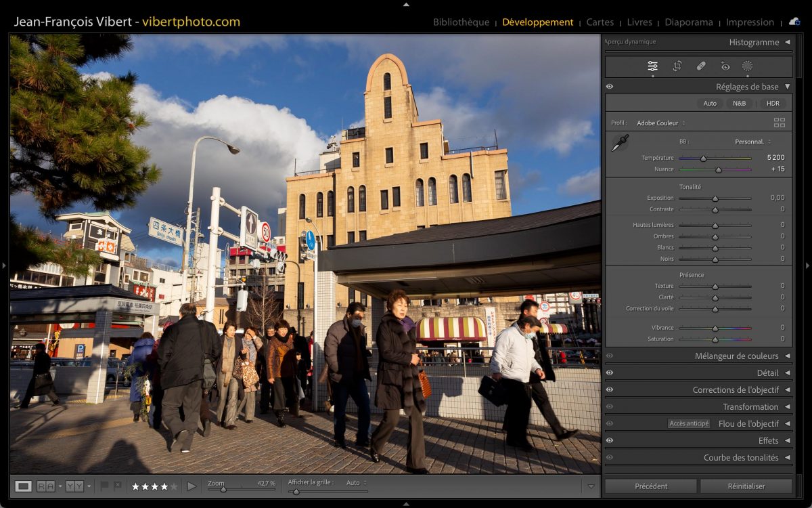Select the Crop overlay tool
The height and width of the screenshot is (508, 812).
tap(677, 66)
